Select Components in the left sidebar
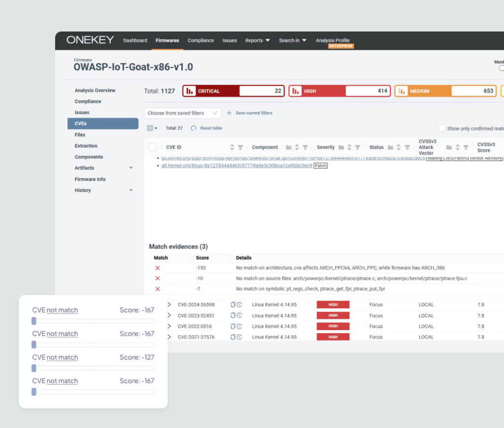504x428 pixels. (x=89, y=157)
